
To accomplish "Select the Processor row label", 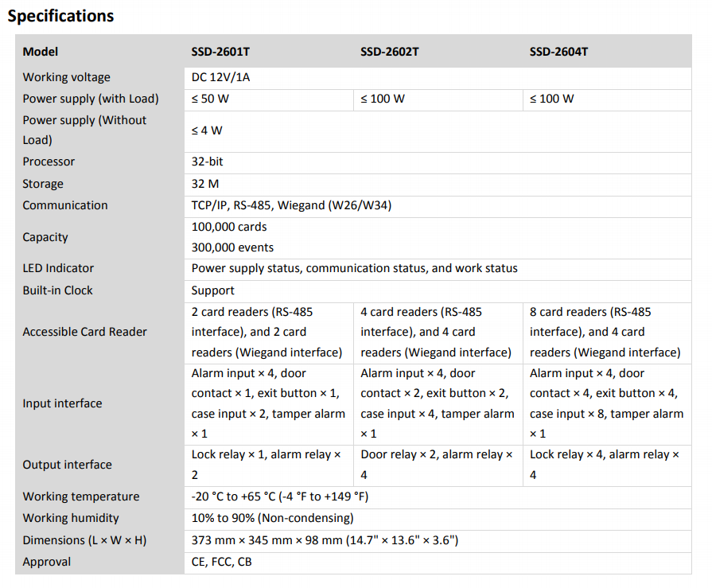I will (x=49, y=162).
